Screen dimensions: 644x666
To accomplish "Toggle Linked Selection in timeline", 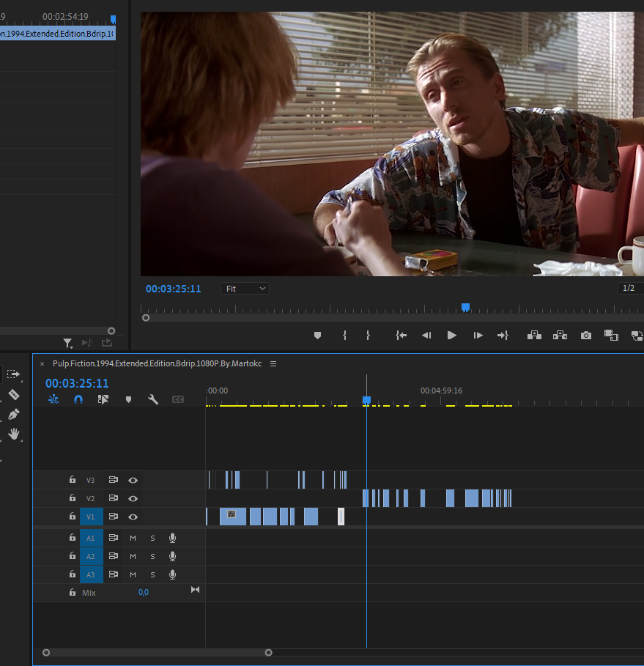I will (x=103, y=399).
